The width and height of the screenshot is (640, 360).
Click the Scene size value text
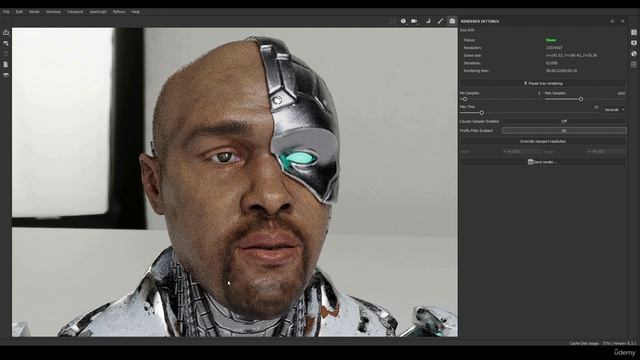571,55
